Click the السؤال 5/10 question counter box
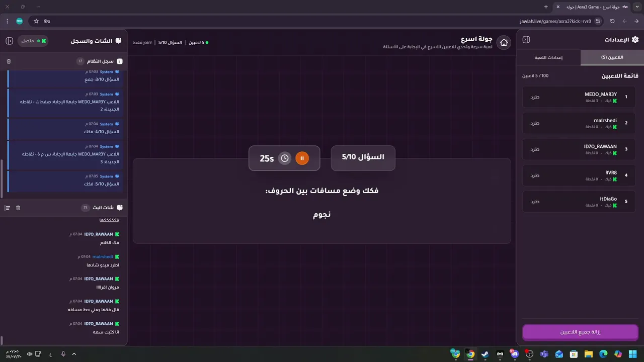The width and height of the screenshot is (644, 362). click(363, 158)
